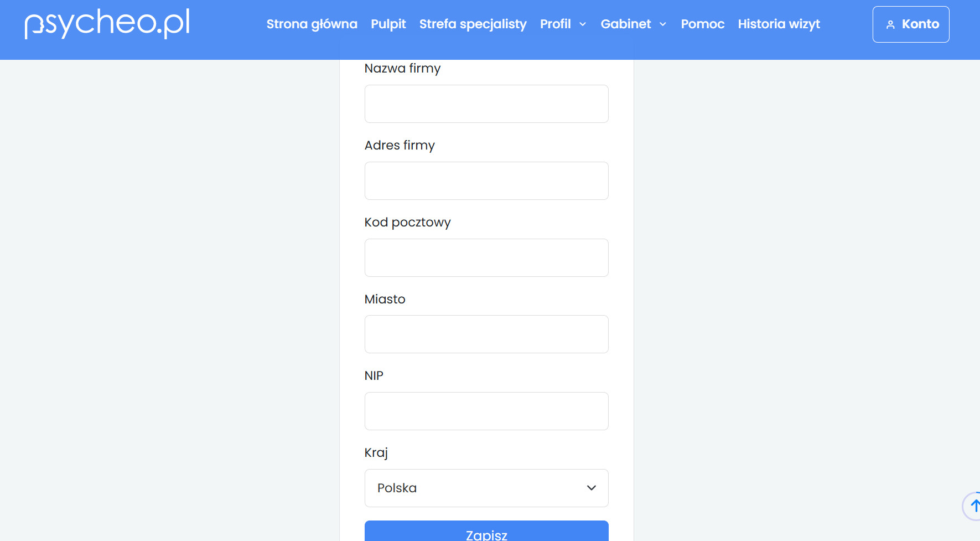Screen dimensions: 980x541
Task: Click the Profil menu item
Action: (x=555, y=24)
